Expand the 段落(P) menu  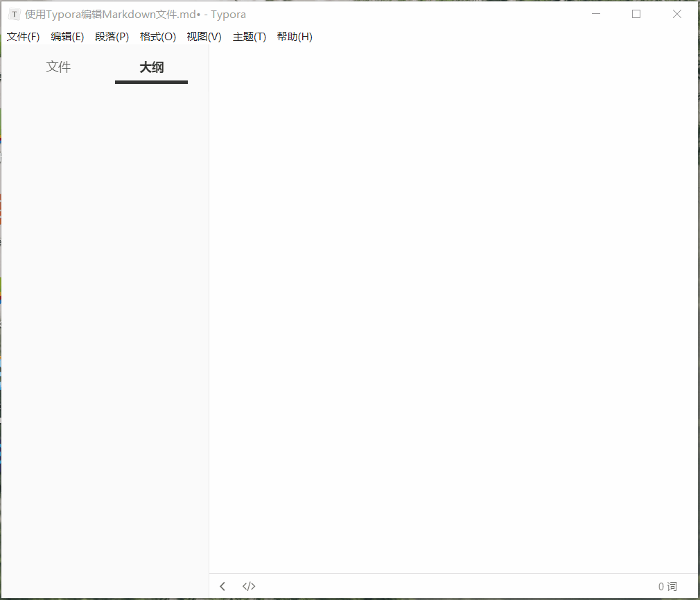click(112, 37)
